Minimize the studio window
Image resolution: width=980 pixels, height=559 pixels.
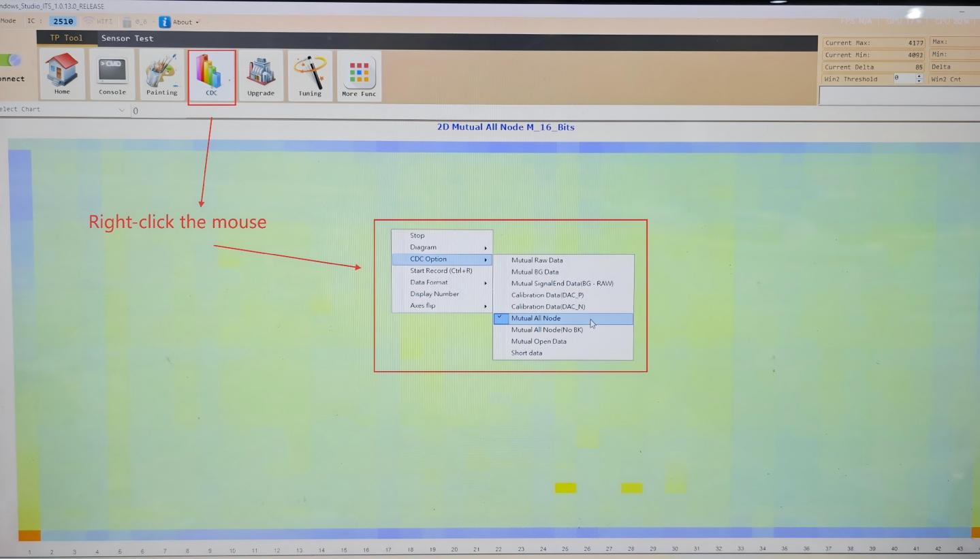(962, 12)
